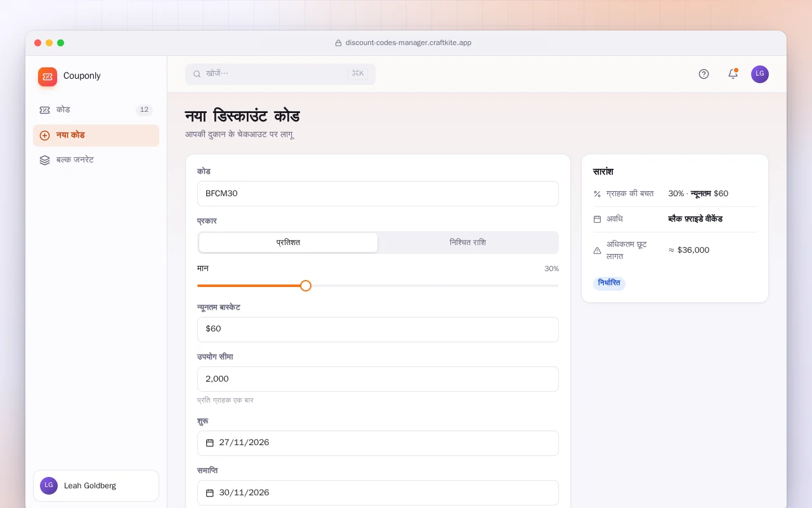Screen dimensions: 812x508
Task: Select the प्रतिशत discount type
Action: (x=288, y=243)
